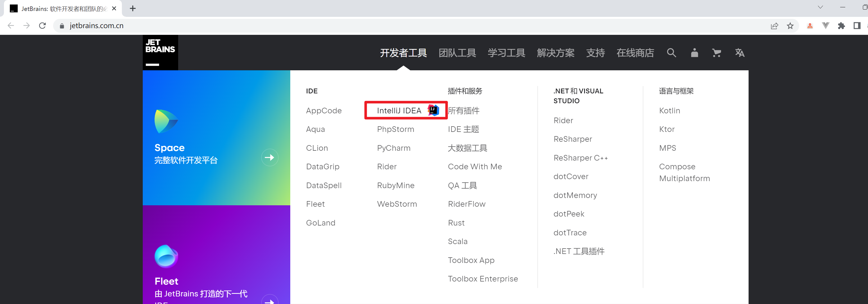
Task: Bookmark this page with star icon
Action: pyautogui.click(x=790, y=26)
